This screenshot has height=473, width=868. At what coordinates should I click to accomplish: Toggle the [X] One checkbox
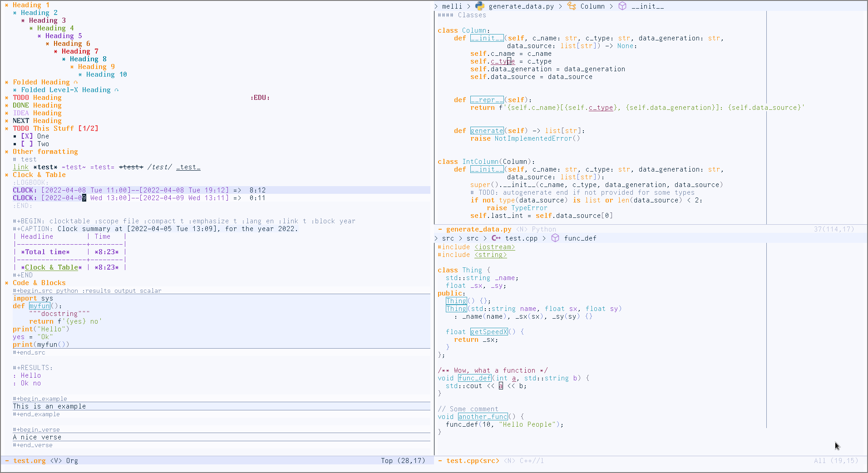pos(27,136)
